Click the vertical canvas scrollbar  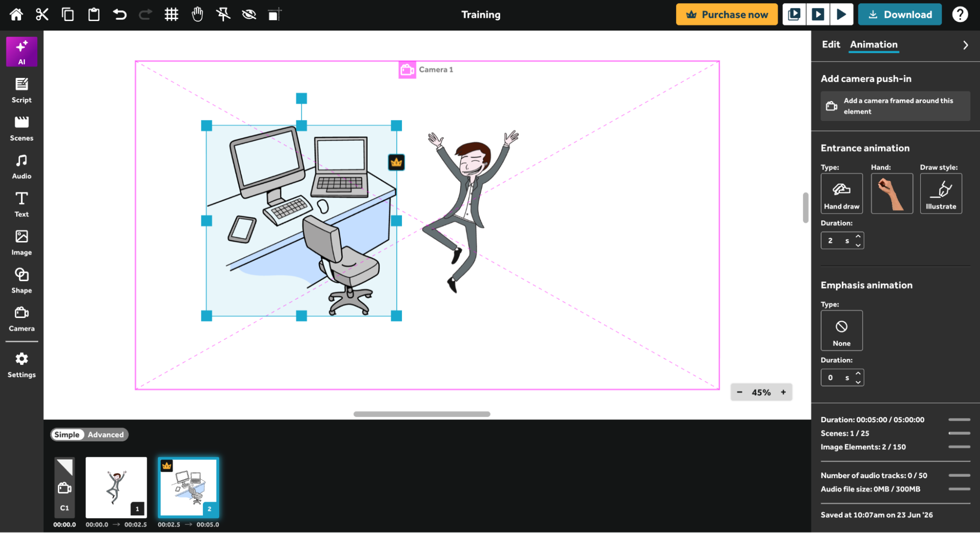click(805, 208)
